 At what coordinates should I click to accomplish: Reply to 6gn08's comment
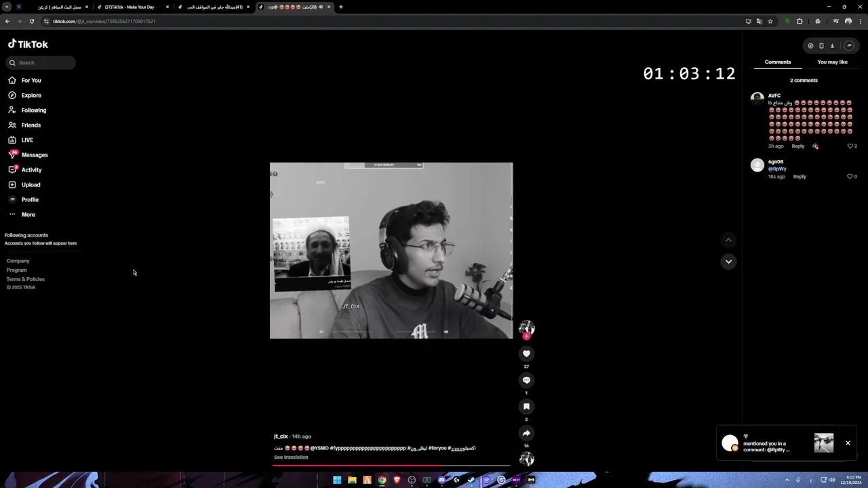[x=800, y=177]
